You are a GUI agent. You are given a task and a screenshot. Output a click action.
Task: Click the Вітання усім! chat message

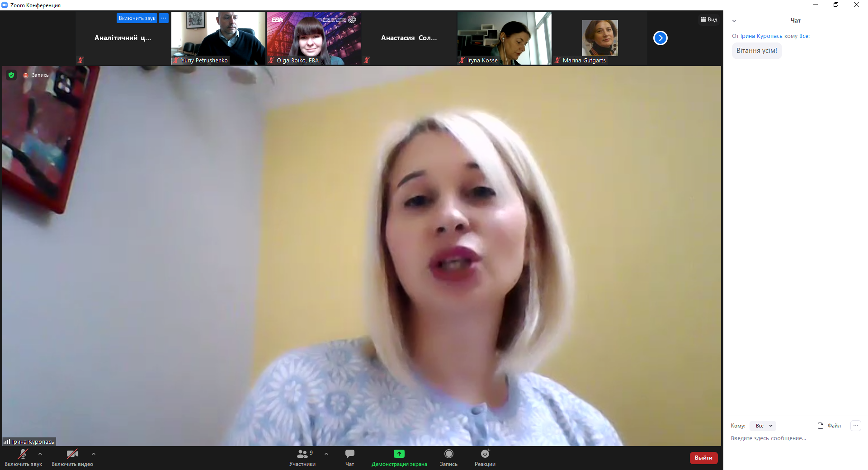coord(757,51)
